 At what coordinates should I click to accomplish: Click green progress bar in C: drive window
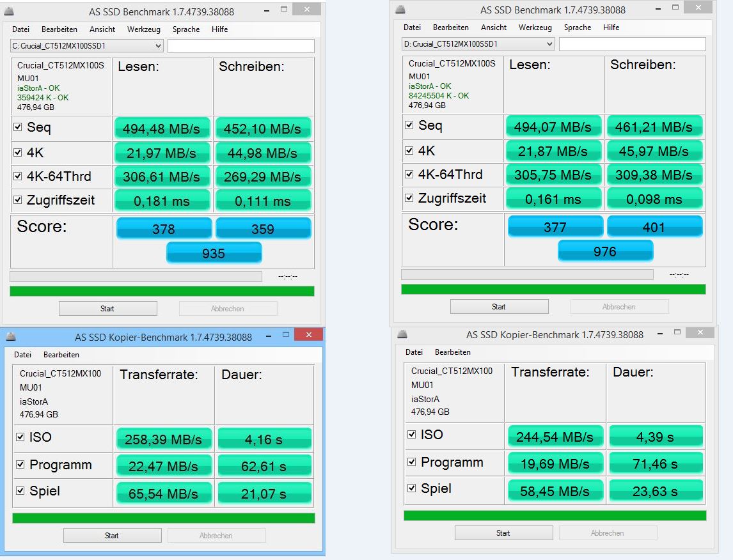click(162, 291)
